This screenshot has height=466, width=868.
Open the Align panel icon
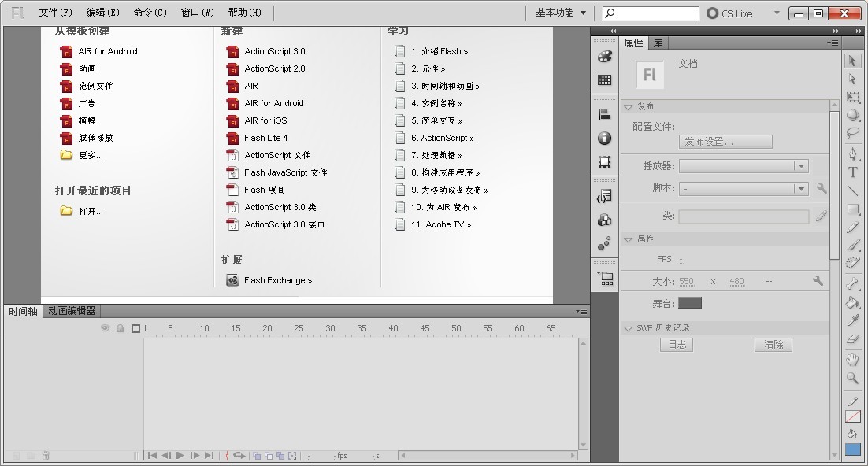(x=604, y=114)
